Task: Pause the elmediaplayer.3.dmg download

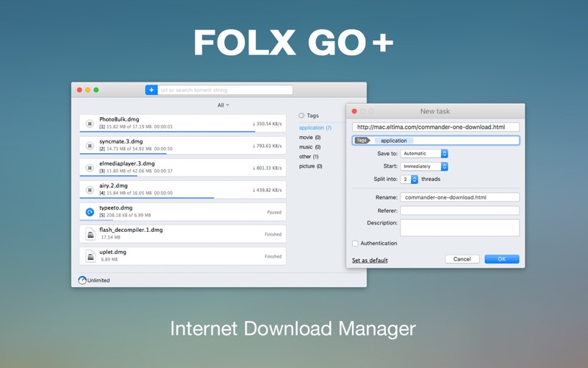Action: click(x=90, y=168)
